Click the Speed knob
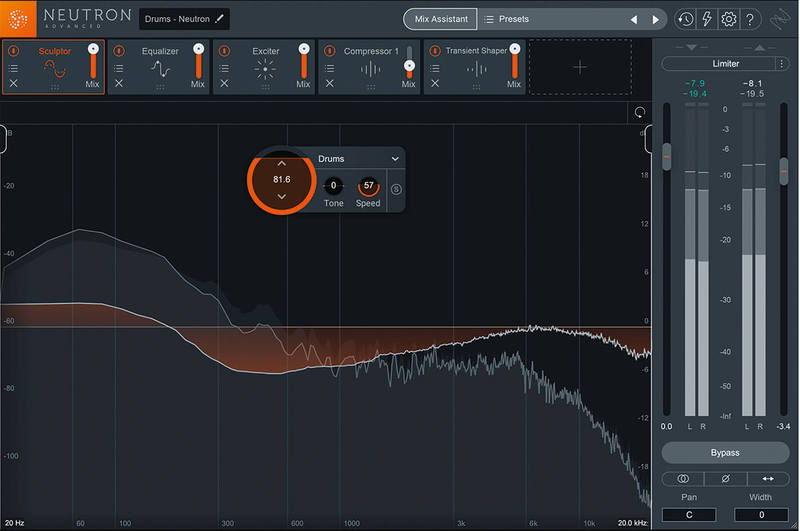 click(368, 186)
